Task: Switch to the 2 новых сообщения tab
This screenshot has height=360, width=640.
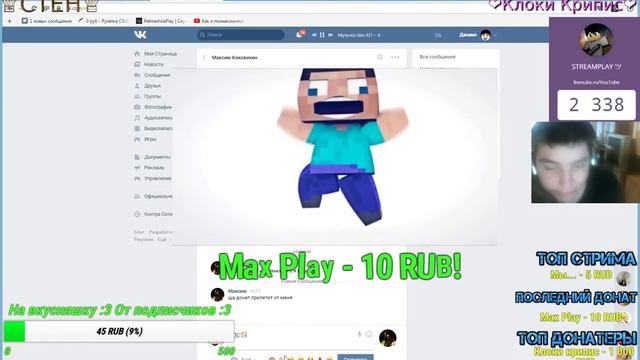Action: click(x=47, y=20)
